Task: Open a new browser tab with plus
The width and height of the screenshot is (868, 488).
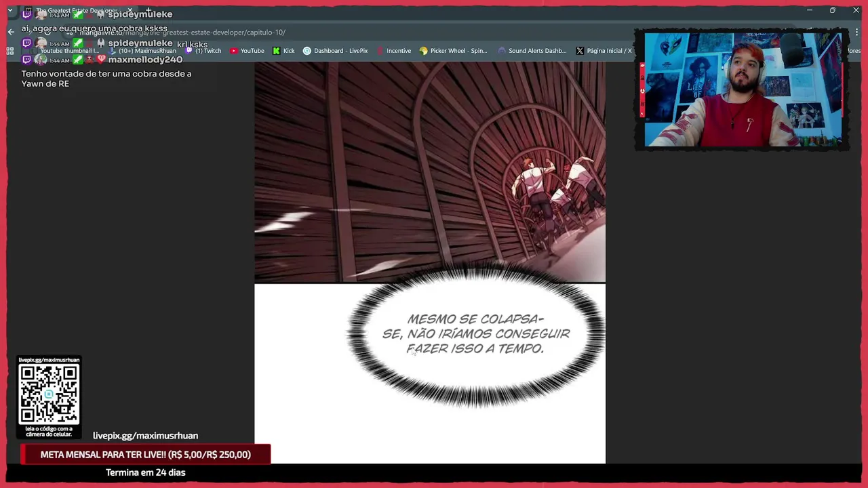Action: 147,11
